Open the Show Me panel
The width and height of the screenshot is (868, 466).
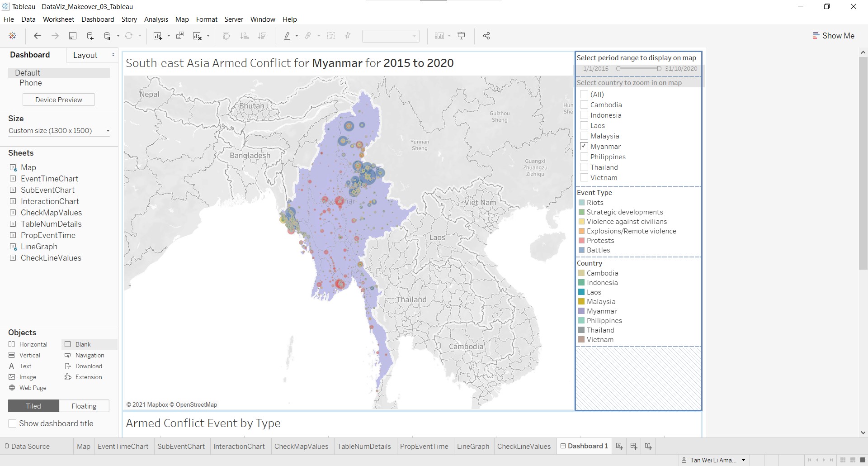(x=834, y=36)
